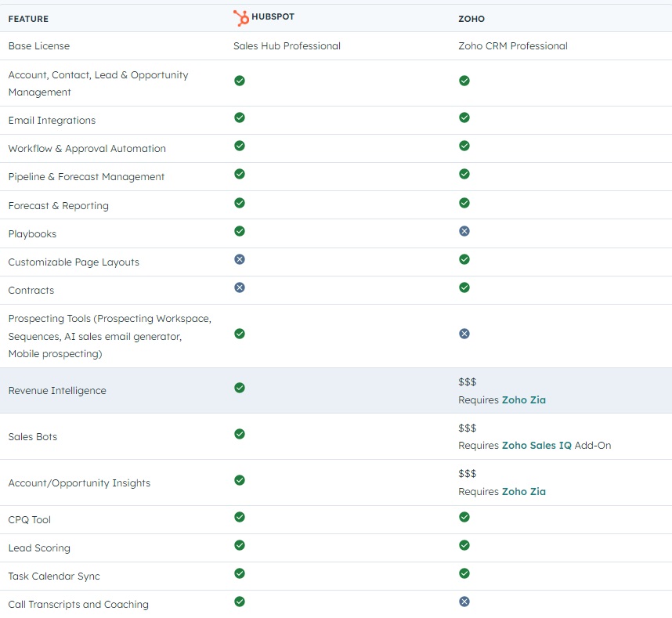Click HubSpot checkmark for Account, Contact, Lead management
This screenshot has height=618, width=672.
(240, 81)
